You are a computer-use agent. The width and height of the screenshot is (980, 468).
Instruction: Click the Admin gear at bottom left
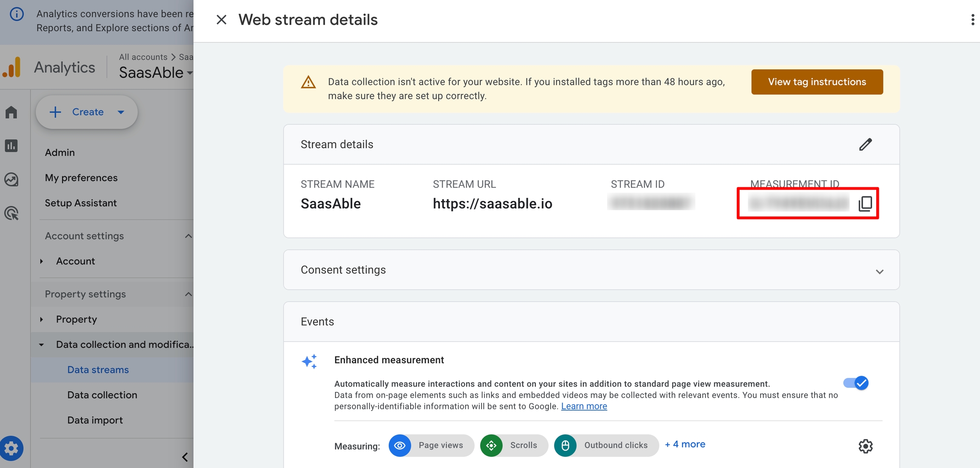(11, 448)
